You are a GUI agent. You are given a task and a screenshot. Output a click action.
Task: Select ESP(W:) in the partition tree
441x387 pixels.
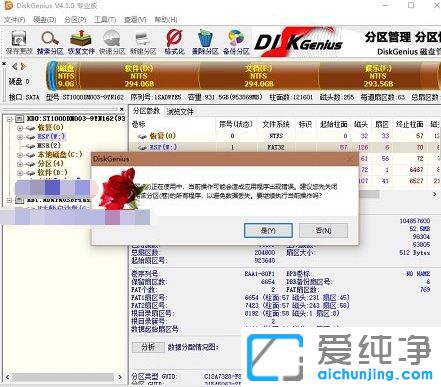pyautogui.click(x=51, y=137)
